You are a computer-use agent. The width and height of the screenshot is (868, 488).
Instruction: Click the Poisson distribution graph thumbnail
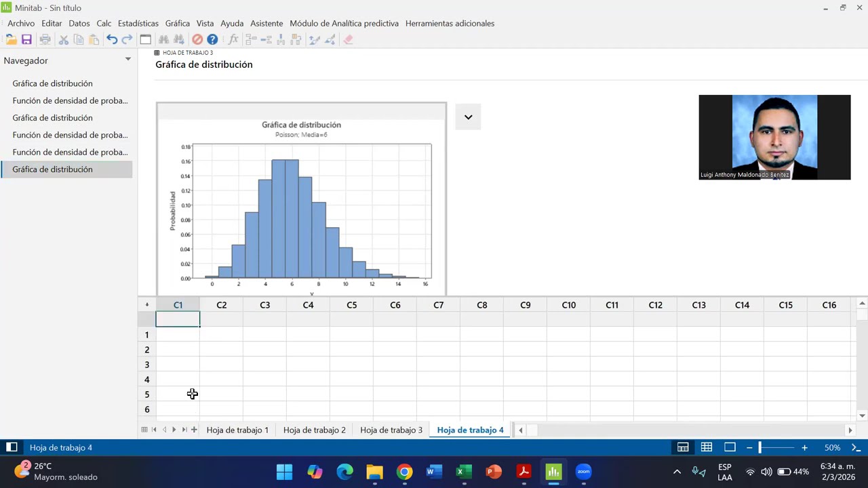point(302,199)
